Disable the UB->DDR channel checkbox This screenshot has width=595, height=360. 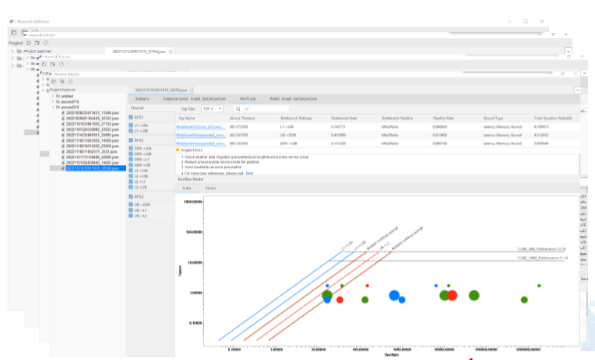[131, 204]
